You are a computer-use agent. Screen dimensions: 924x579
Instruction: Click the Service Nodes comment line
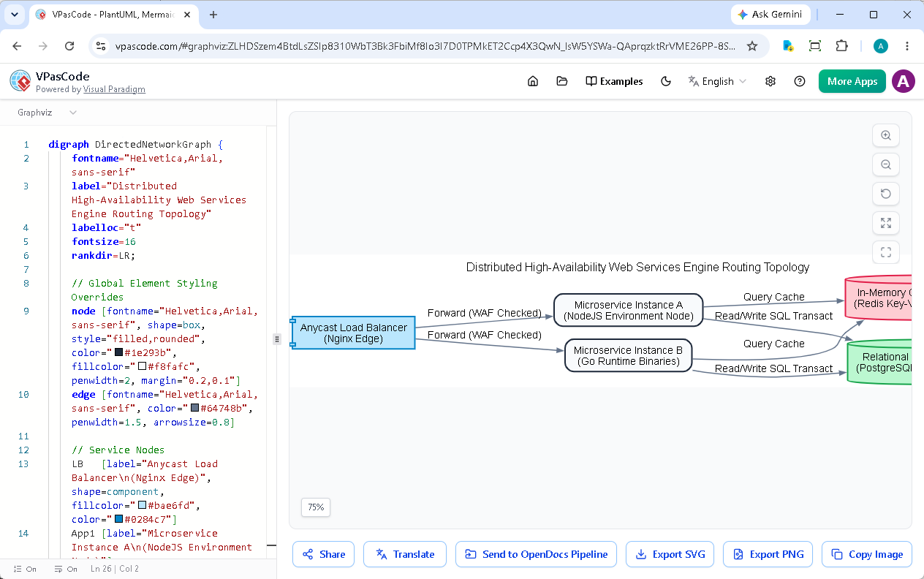click(118, 450)
